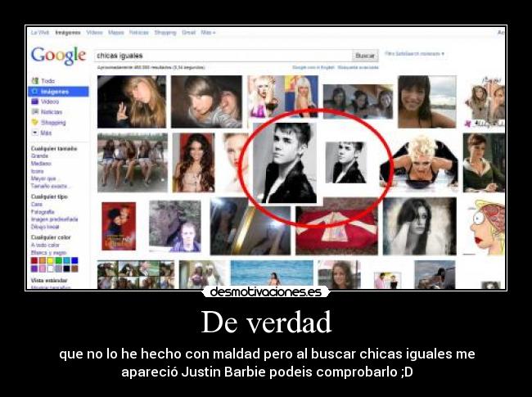Open thumbnail of curly-haired woman on red background
The height and width of the screenshot is (397, 532).
tap(194, 163)
